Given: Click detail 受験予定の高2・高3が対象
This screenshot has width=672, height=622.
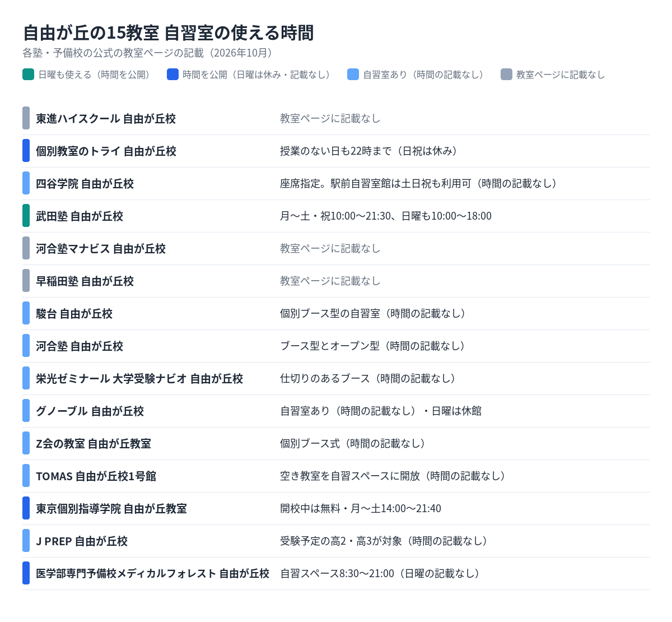Looking at the screenshot, I should coord(340,541).
